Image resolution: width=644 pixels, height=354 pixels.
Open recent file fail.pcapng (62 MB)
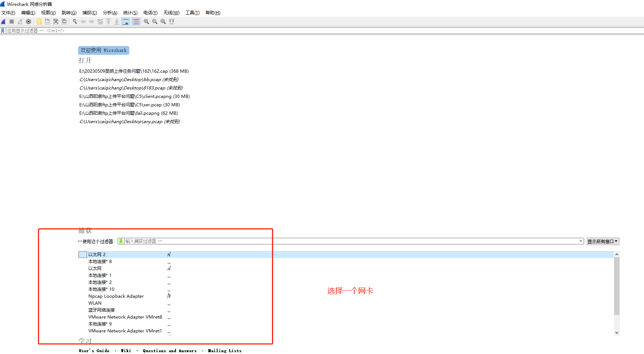pos(129,113)
